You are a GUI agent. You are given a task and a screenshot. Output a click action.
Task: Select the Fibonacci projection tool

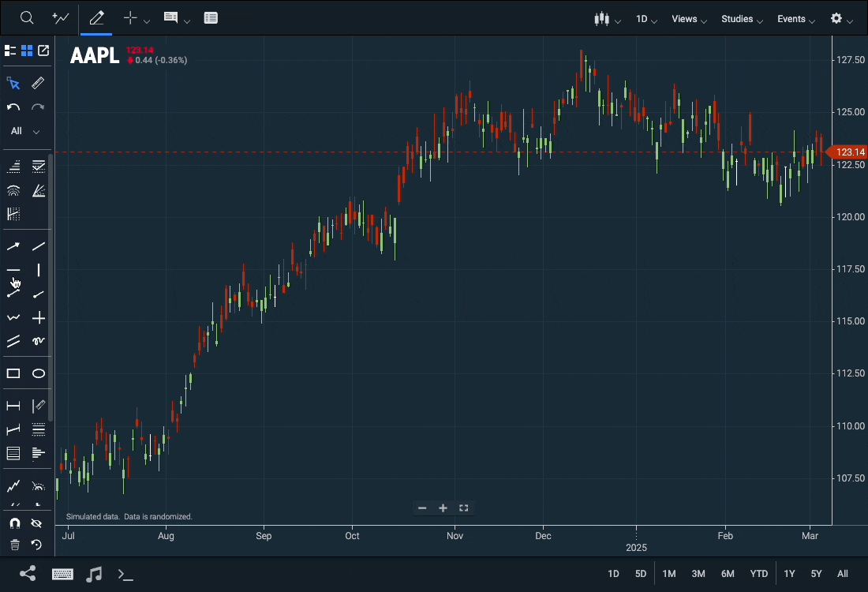38,166
